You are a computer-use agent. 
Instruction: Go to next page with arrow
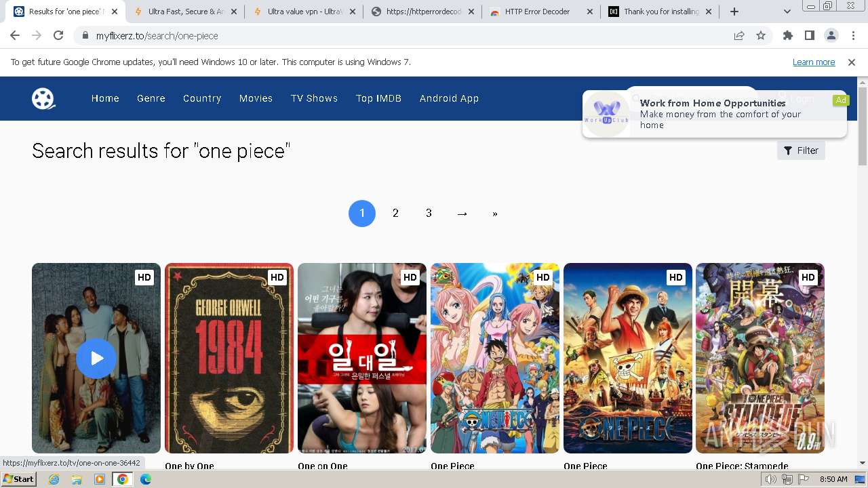tap(462, 213)
